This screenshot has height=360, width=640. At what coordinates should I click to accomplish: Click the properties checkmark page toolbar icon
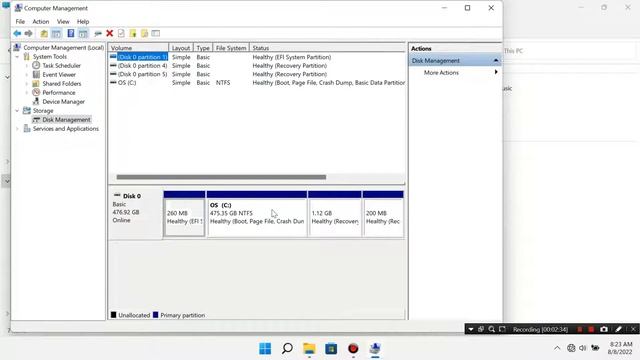(121, 33)
